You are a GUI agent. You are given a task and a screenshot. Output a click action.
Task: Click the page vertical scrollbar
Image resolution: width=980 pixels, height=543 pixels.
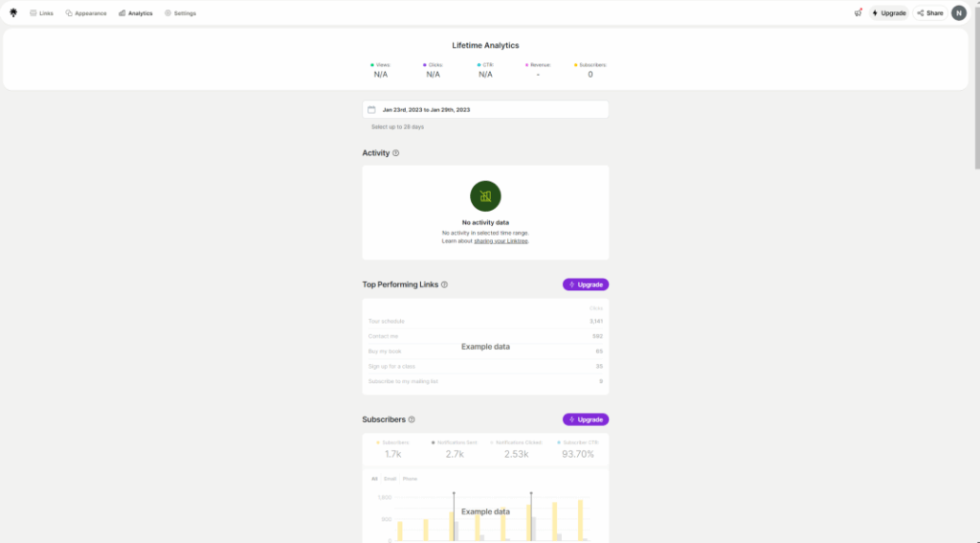click(x=977, y=87)
